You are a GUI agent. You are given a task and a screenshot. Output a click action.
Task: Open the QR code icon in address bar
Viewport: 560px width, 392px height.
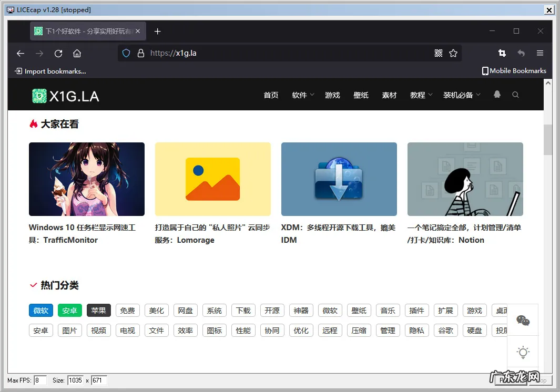click(439, 53)
